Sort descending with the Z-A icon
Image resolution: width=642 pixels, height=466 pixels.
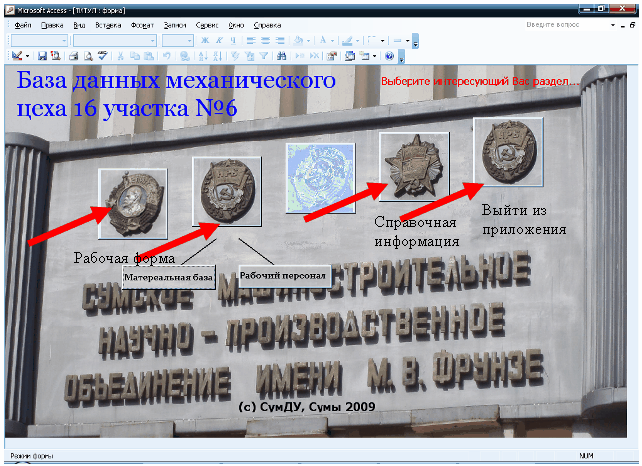coord(217,56)
